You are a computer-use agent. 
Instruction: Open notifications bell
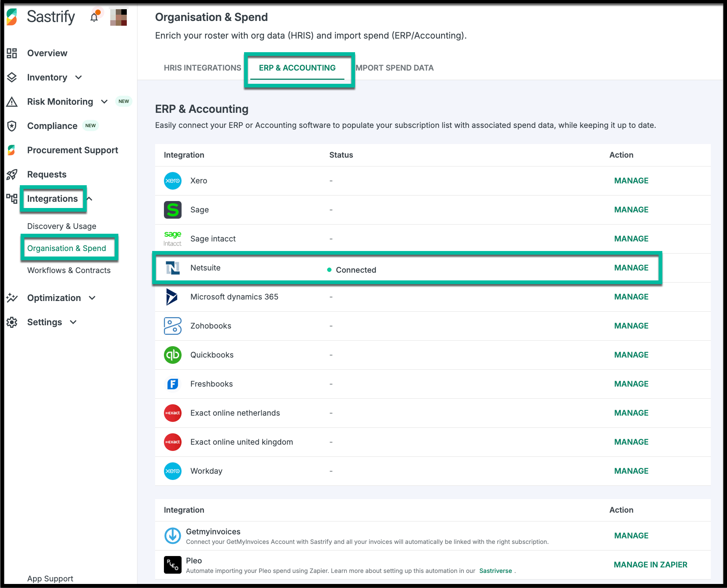[x=94, y=17]
